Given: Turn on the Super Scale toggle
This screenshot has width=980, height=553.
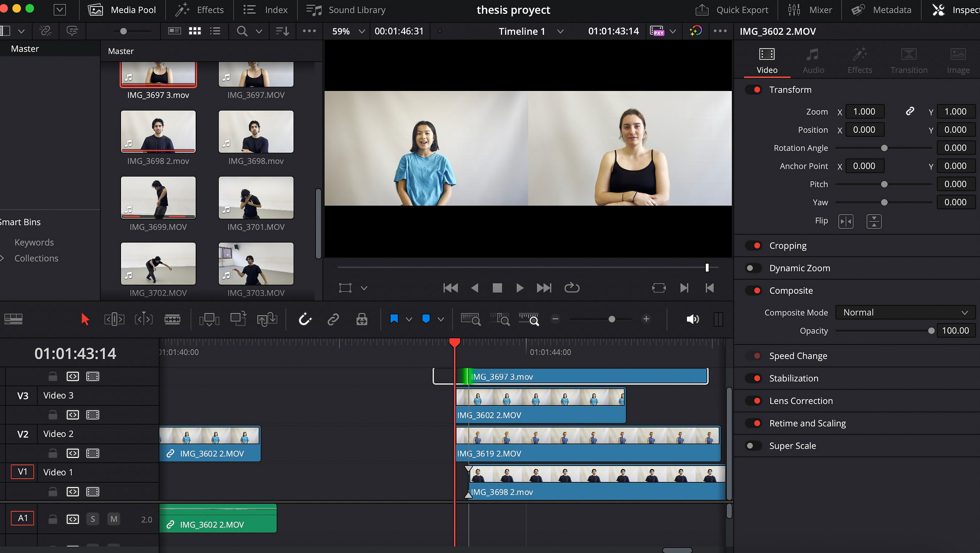Looking at the screenshot, I should [753, 446].
